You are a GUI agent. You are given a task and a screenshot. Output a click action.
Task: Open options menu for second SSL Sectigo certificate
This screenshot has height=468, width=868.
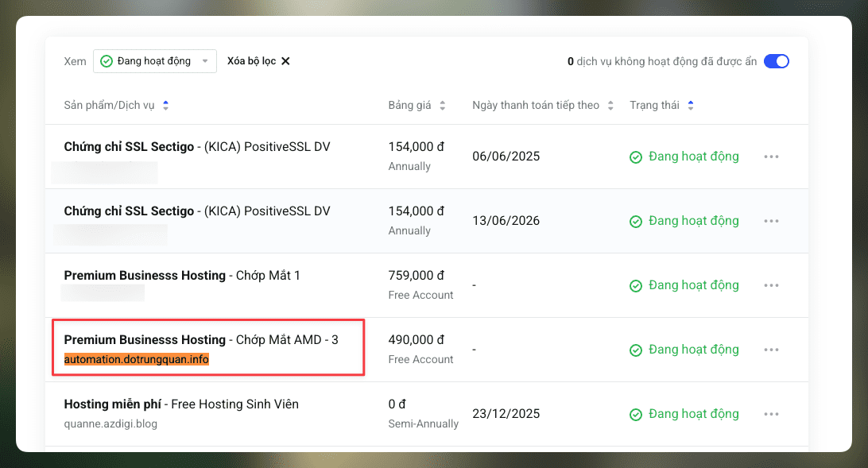pos(771,220)
